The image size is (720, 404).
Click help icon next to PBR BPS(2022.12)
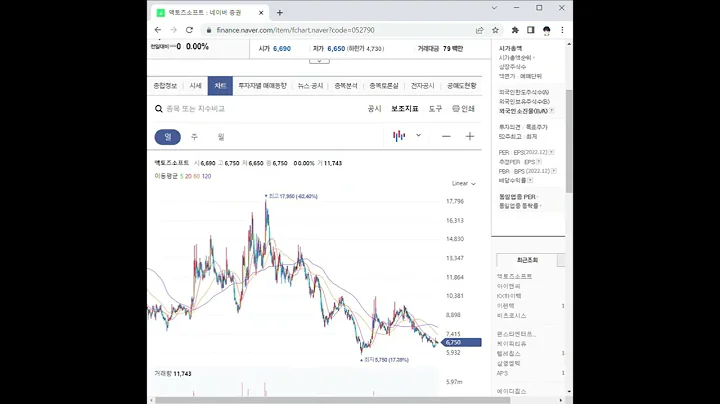(553, 171)
